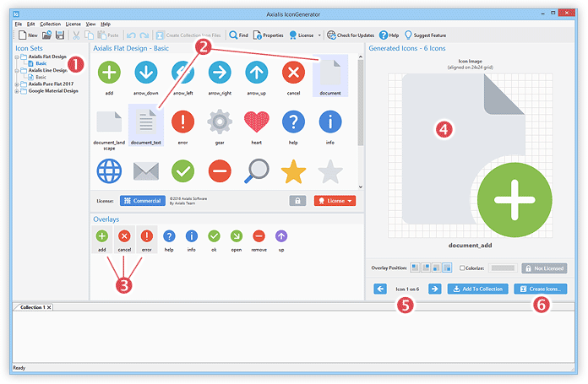This screenshot has width=588, height=384.
Task: Open the Edit menu
Action: click(30, 24)
